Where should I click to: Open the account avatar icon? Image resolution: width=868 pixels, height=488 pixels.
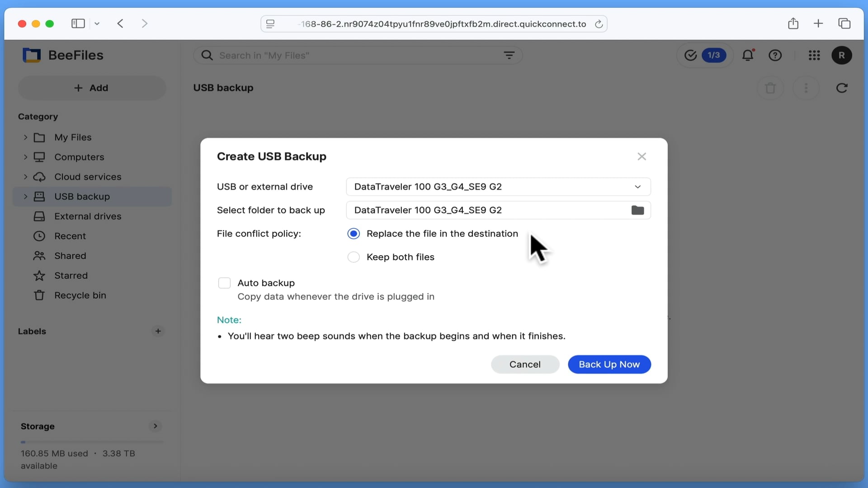point(842,55)
